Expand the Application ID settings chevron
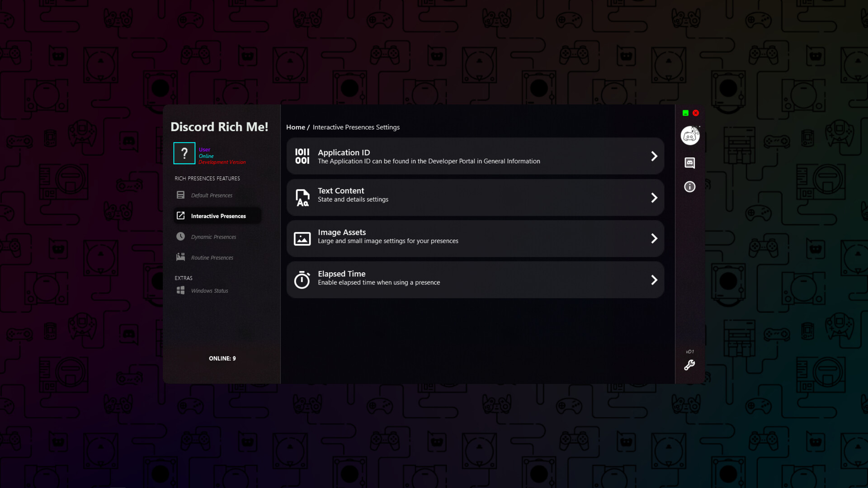Image resolution: width=868 pixels, height=488 pixels. (654, 156)
